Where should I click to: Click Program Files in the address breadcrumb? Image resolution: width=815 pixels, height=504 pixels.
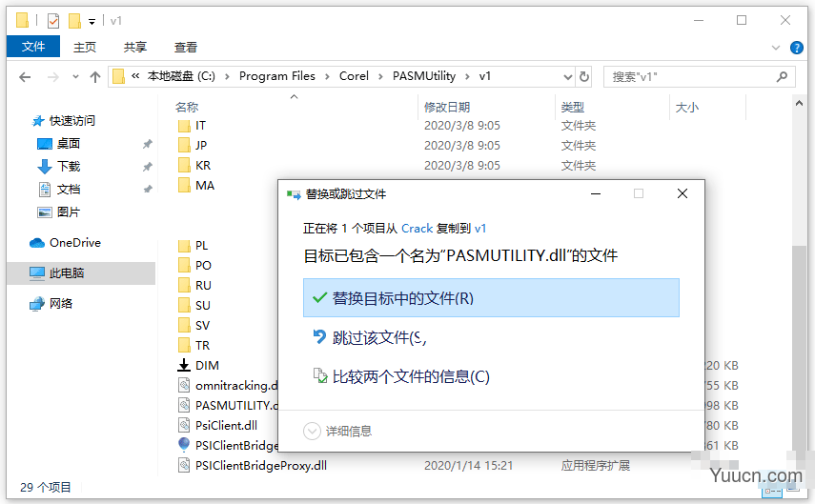coord(277,76)
